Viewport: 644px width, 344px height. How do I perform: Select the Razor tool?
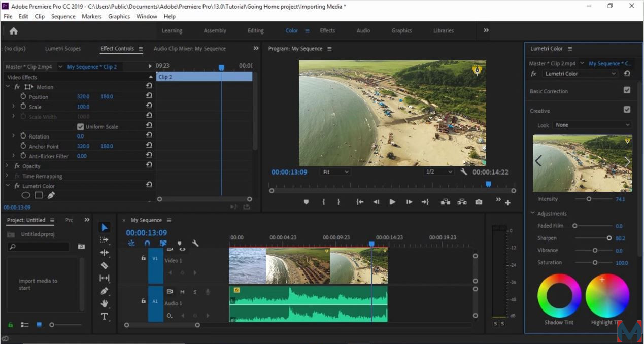click(104, 265)
